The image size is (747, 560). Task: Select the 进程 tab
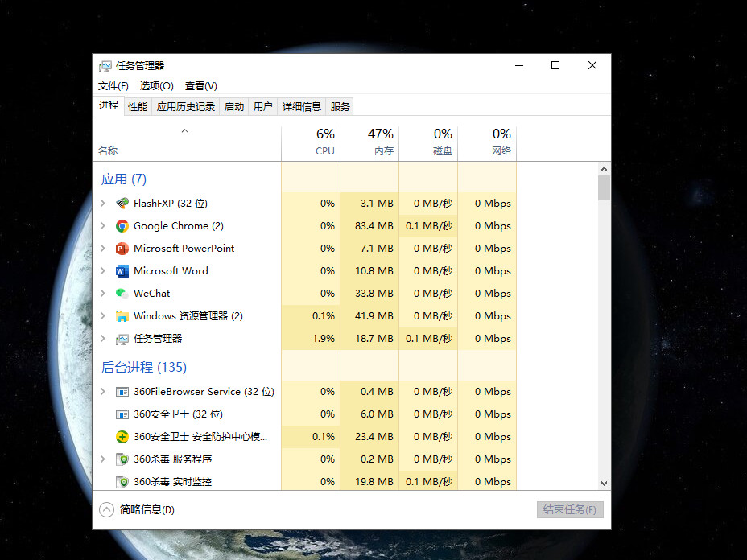pyautogui.click(x=109, y=105)
